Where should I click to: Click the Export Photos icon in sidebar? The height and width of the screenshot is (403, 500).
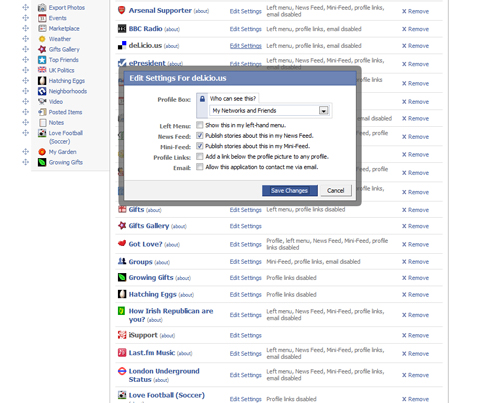42,7
